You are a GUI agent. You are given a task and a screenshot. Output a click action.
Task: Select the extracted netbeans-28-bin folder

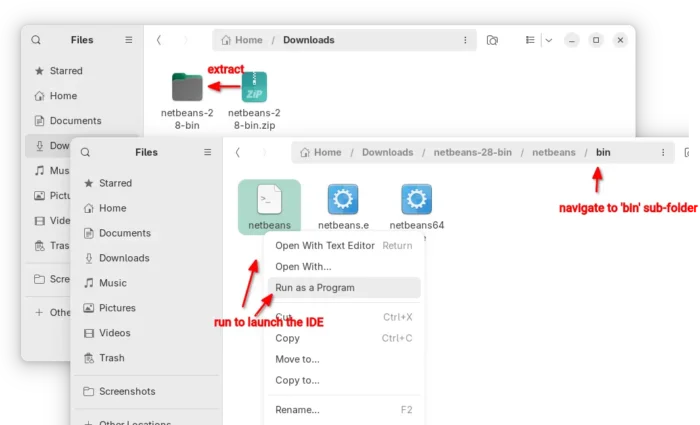point(187,88)
